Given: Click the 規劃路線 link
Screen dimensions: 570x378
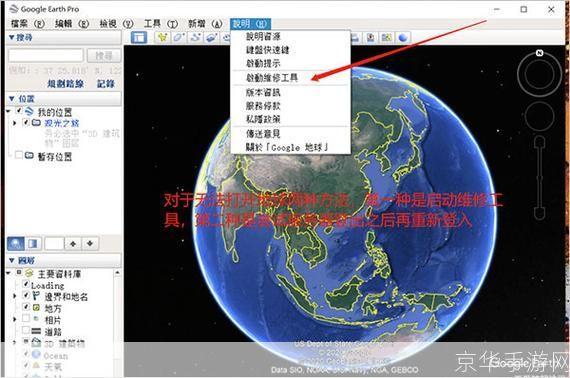Looking at the screenshot, I should 65,84.
